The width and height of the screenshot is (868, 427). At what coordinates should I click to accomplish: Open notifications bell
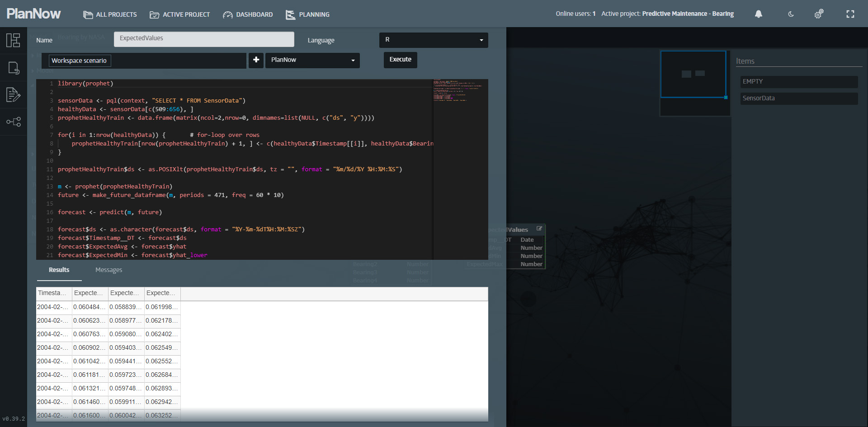click(x=759, y=14)
